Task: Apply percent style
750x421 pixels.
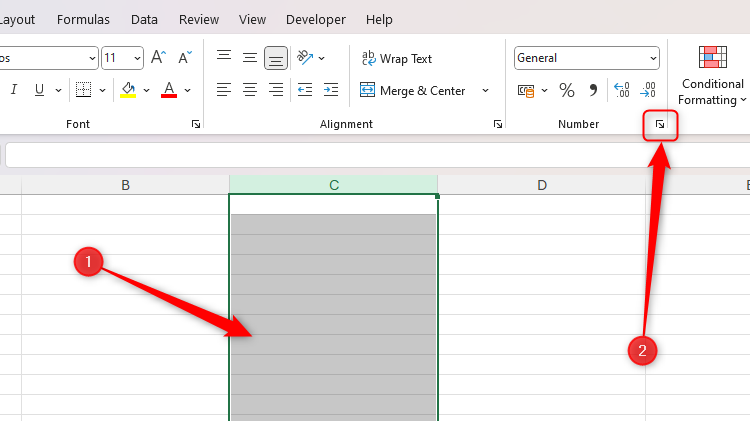Action: (567, 90)
